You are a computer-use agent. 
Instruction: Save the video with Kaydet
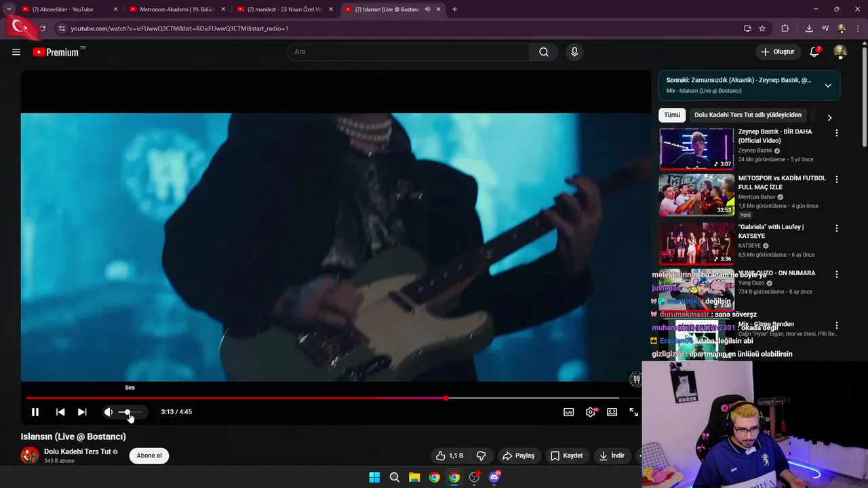(x=567, y=455)
